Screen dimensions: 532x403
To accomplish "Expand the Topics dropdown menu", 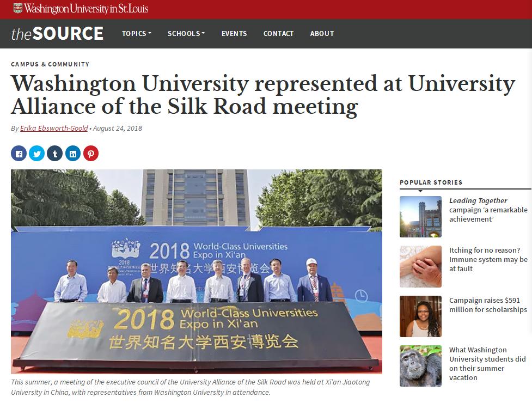I will pos(136,34).
